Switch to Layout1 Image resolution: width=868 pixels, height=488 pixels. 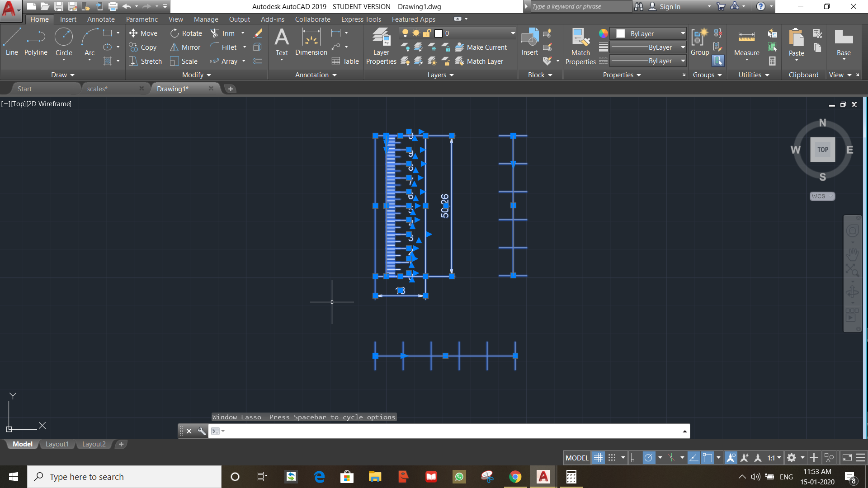57,444
